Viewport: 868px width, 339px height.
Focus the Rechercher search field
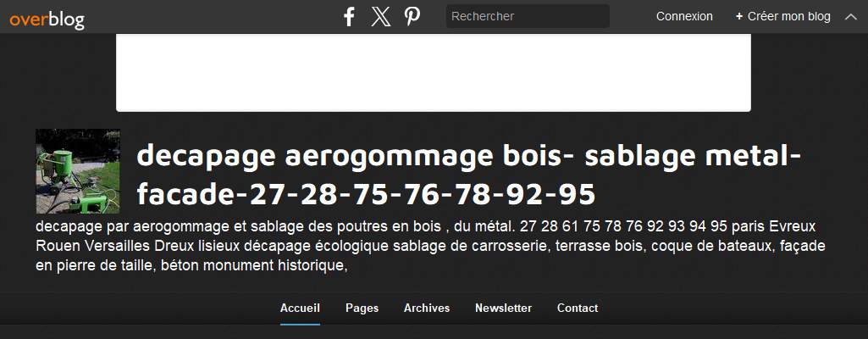[x=528, y=16]
